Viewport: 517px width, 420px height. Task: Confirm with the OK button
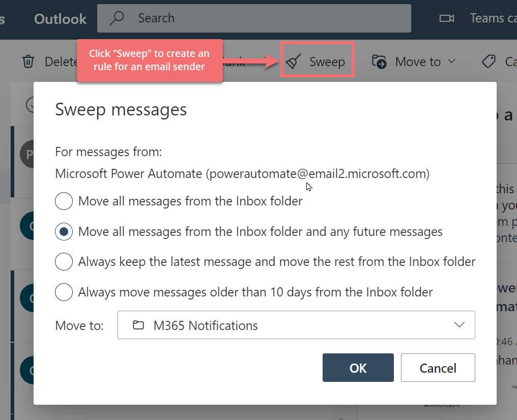[x=358, y=368]
